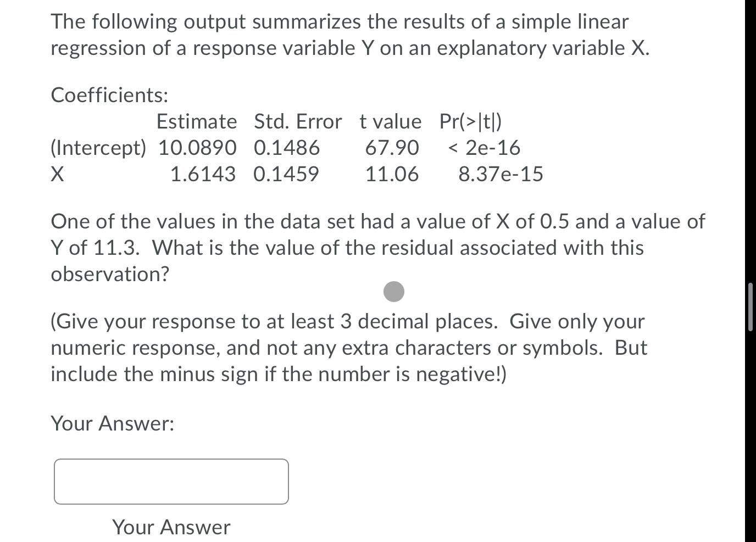Click inside the Your Answer input box
The height and width of the screenshot is (542, 756).
pos(171,481)
